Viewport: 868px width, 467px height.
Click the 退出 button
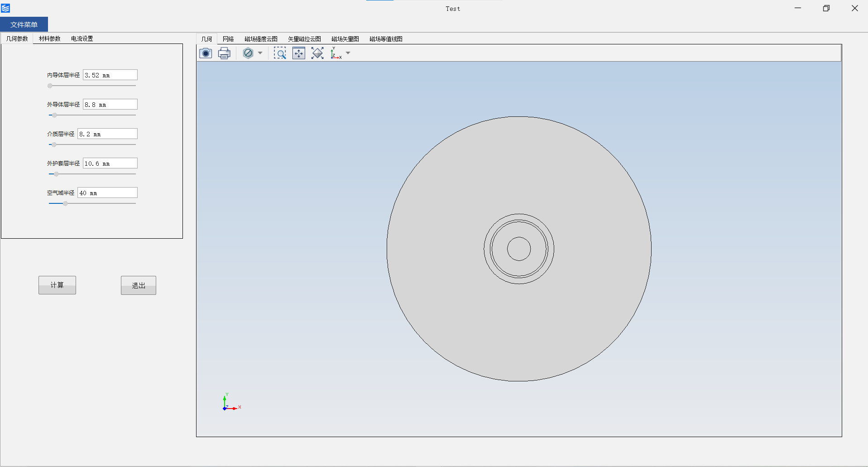pyautogui.click(x=139, y=285)
